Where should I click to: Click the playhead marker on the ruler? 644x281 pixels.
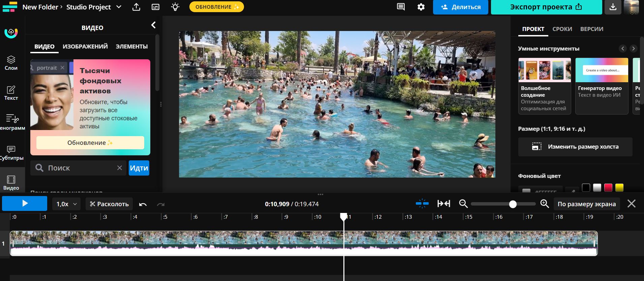click(343, 217)
